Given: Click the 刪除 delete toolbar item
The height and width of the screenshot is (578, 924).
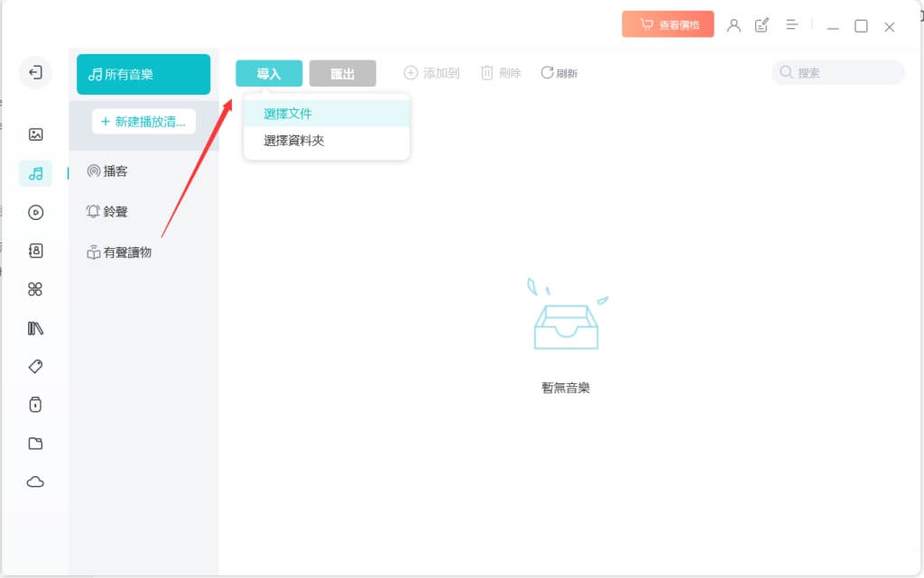Looking at the screenshot, I should tap(501, 73).
